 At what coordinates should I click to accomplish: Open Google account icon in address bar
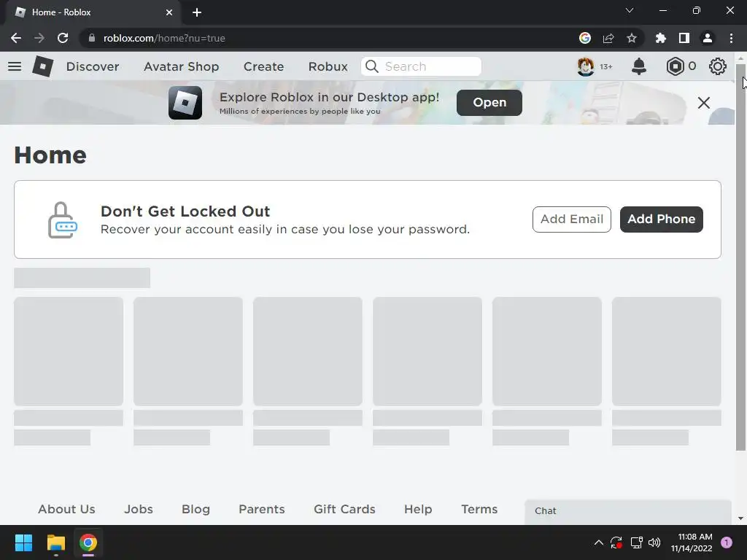[x=585, y=38]
